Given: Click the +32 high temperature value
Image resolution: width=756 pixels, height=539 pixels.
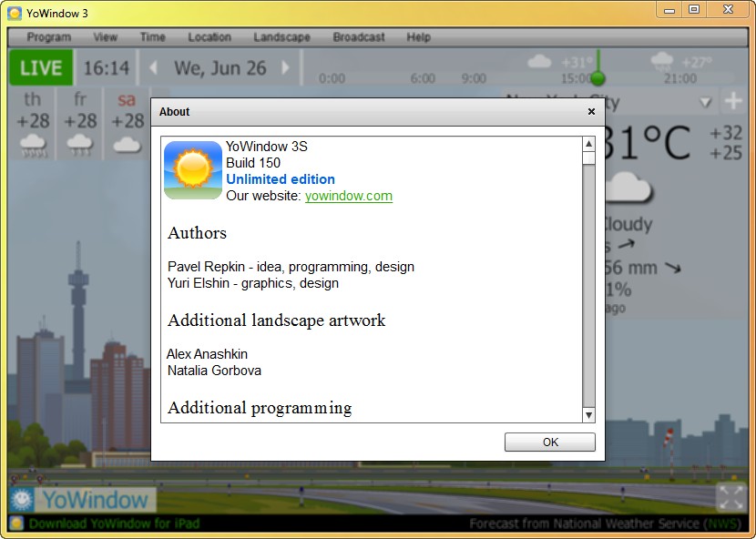Looking at the screenshot, I should click(726, 133).
